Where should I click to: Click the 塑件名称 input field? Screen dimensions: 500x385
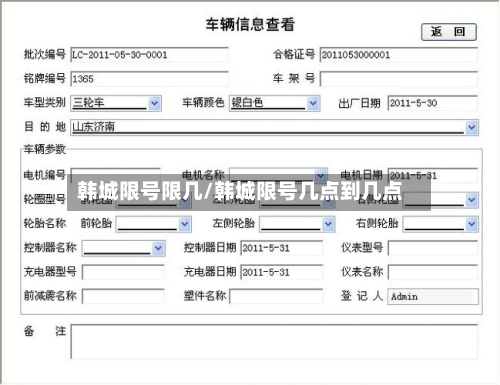[276, 296]
